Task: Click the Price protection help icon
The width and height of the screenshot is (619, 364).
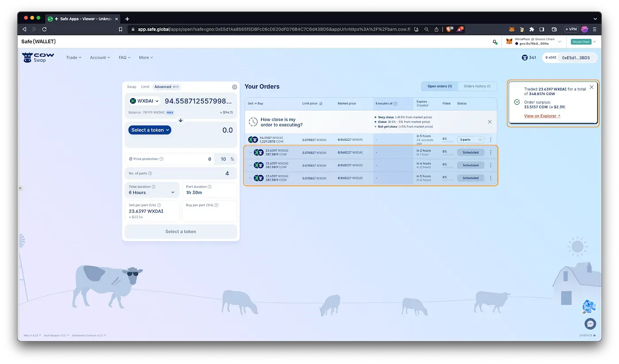Action: click(x=161, y=159)
